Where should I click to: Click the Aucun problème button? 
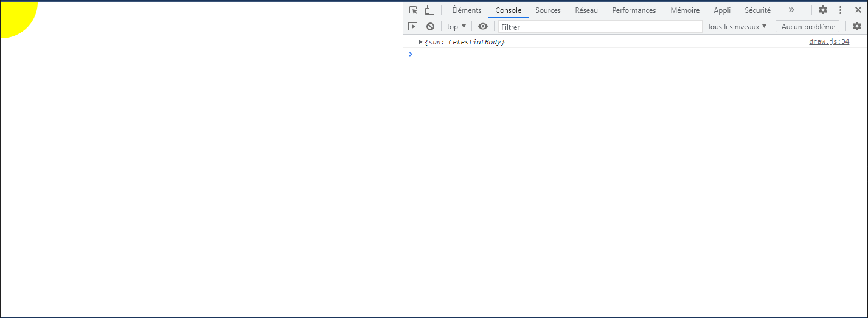808,26
